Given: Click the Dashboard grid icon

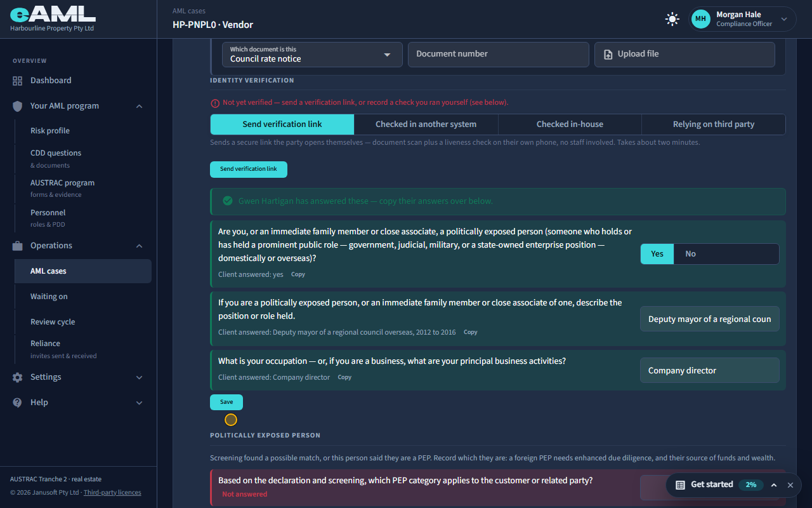Looking at the screenshot, I should 17,81.
